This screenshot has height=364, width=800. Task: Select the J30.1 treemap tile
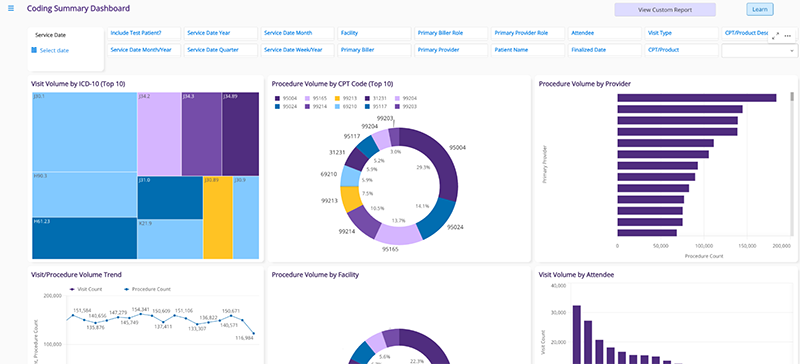[x=85, y=132]
